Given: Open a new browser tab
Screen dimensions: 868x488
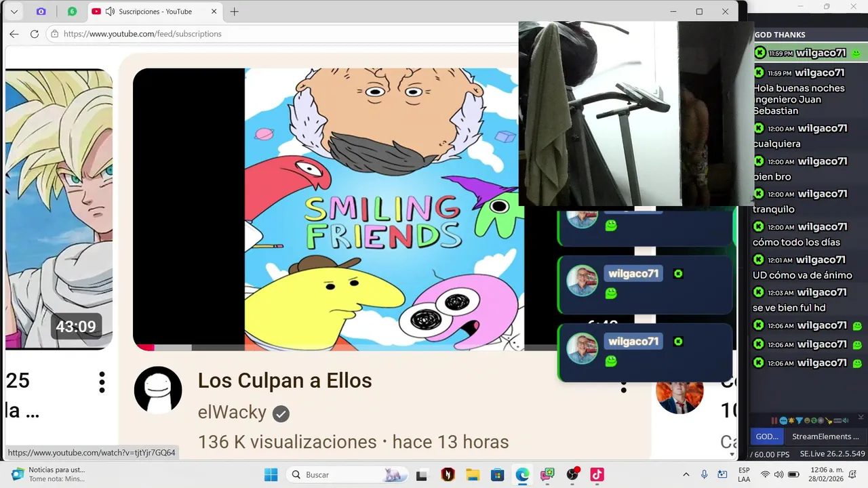Looking at the screenshot, I should [235, 12].
